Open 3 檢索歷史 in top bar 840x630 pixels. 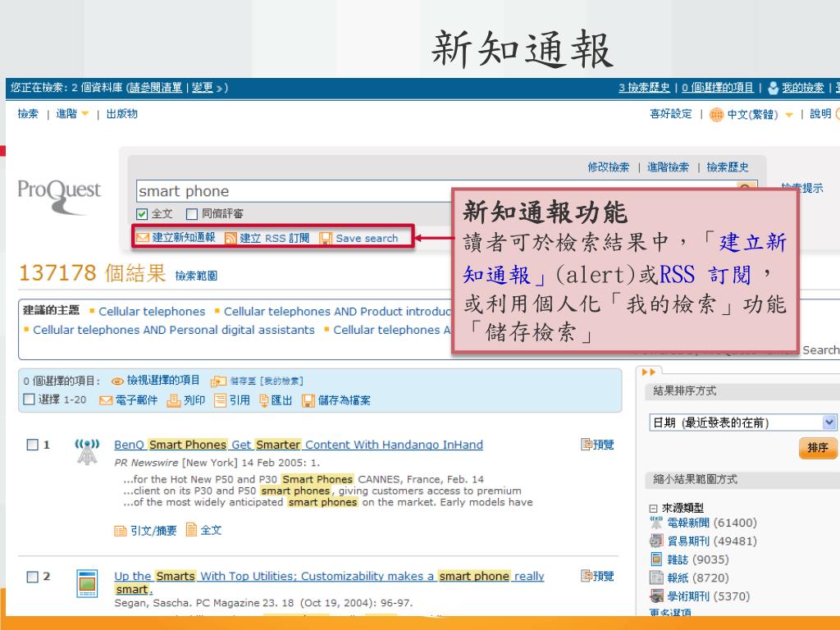point(644,87)
